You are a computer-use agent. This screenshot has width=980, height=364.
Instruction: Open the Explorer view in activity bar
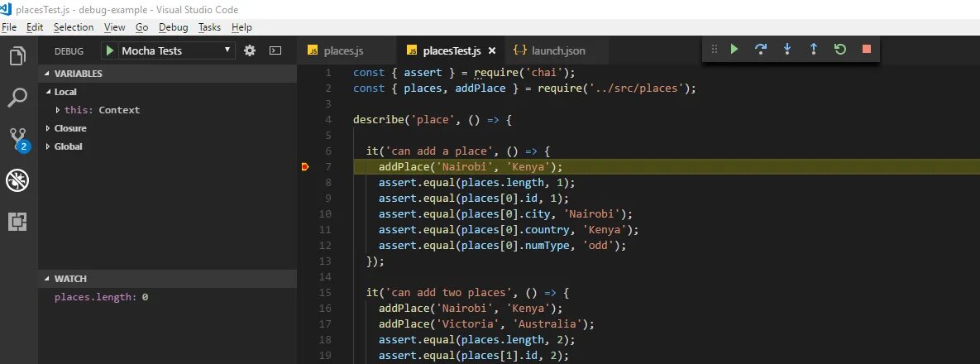(18, 56)
